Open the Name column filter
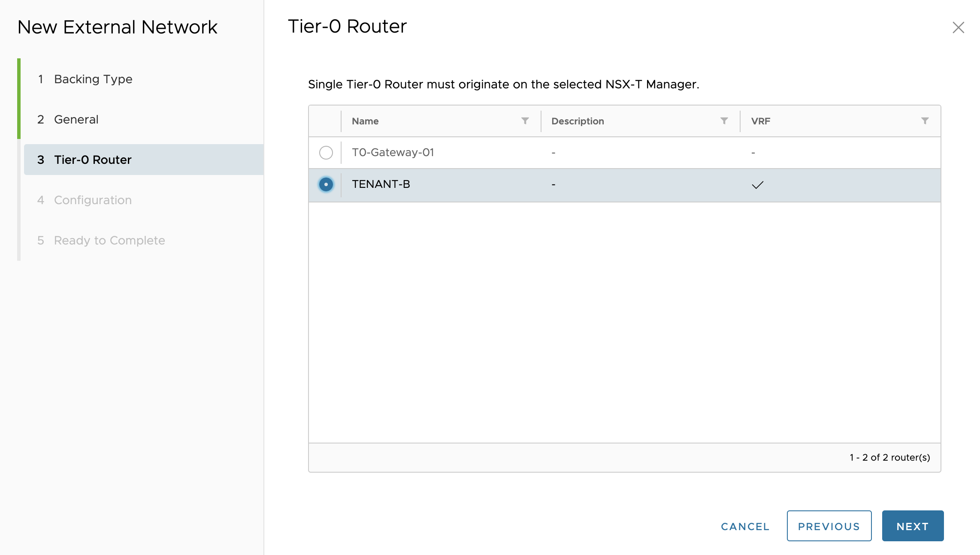The height and width of the screenshot is (555, 980). pyautogui.click(x=525, y=121)
